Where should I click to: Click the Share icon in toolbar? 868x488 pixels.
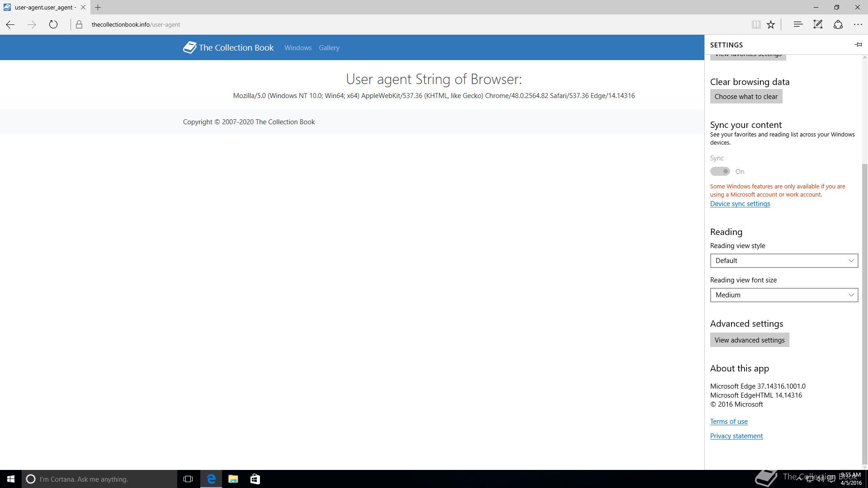838,25
